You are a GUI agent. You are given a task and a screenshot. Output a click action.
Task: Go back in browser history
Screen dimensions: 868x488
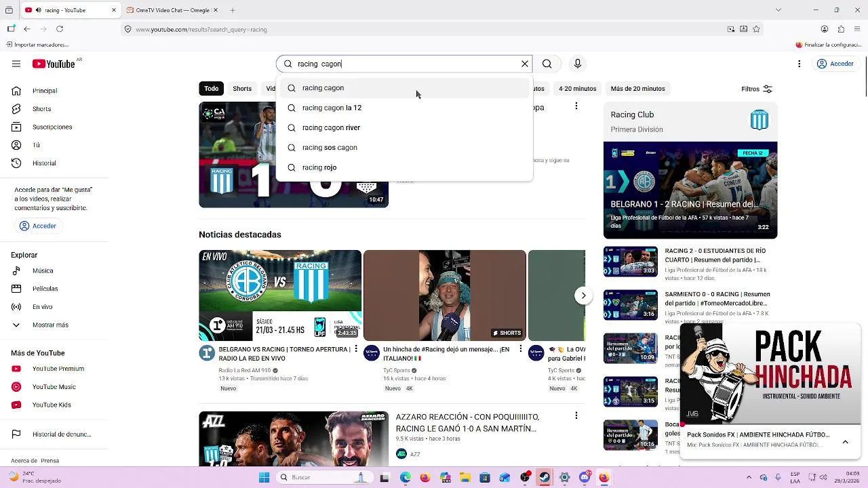[27, 29]
